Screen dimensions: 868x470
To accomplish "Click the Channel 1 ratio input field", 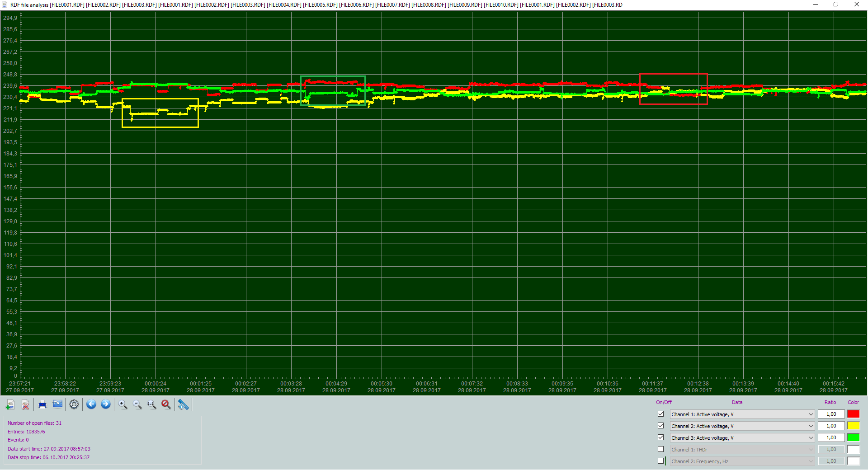I will 831,414.
